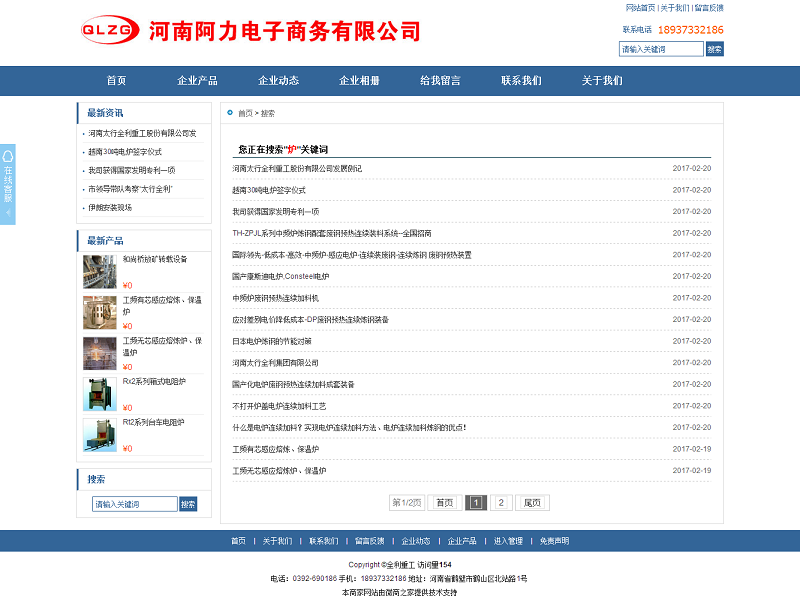The image size is (800, 611).
Task: Click the red QLZG company logo
Action: coord(110,31)
